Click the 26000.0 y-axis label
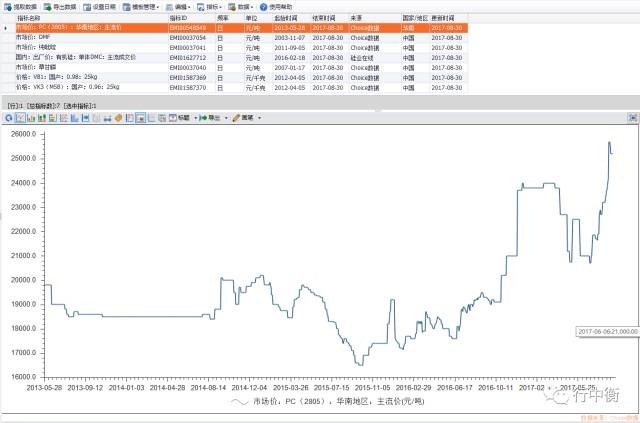Screen dimensions: 640x423 23,134
